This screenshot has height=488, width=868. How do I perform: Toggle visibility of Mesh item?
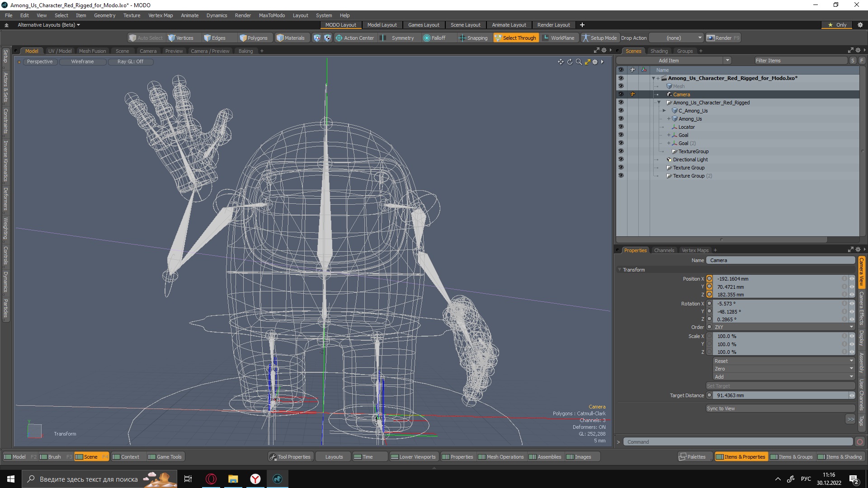tap(621, 86)
